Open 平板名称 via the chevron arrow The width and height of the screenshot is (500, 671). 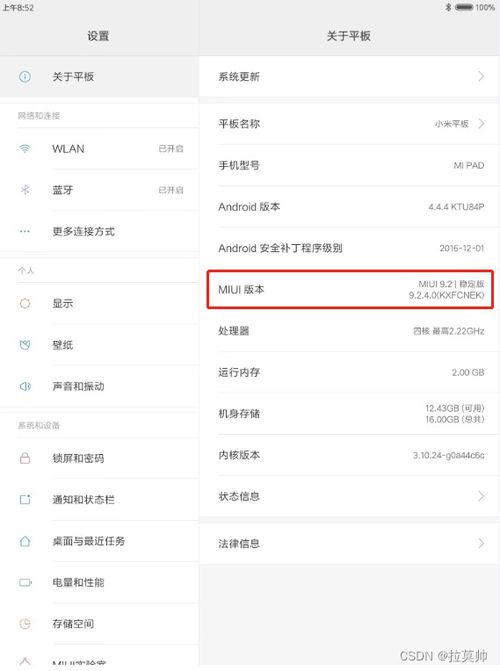pos(481,124)
